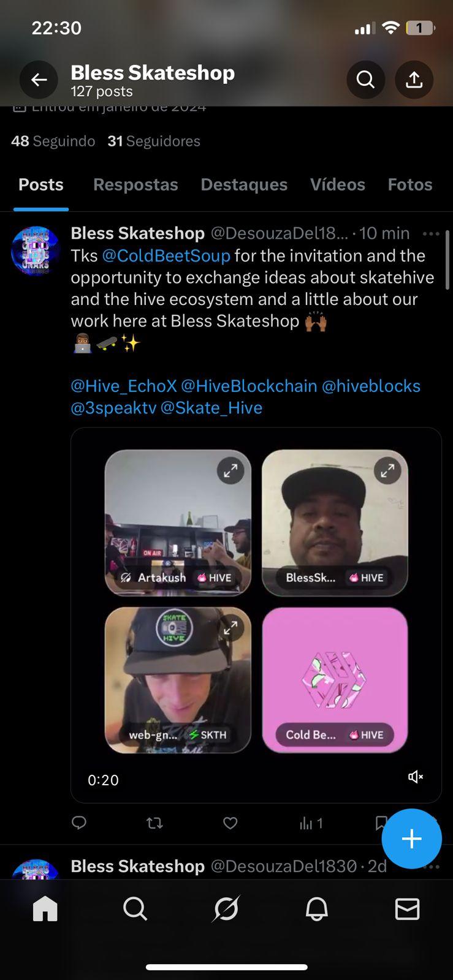Screen dimensions: 453x980
Task: Like the post with heart icon
Action: point(230,823)
